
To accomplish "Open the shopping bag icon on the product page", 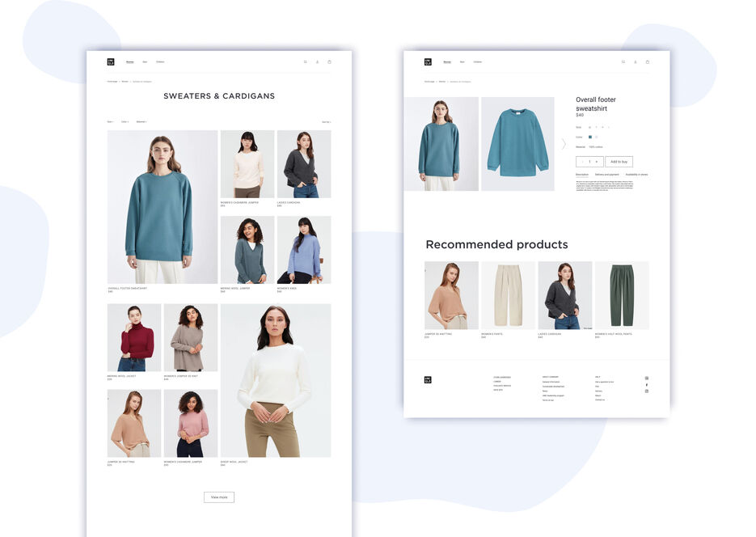I will point(647,61).
